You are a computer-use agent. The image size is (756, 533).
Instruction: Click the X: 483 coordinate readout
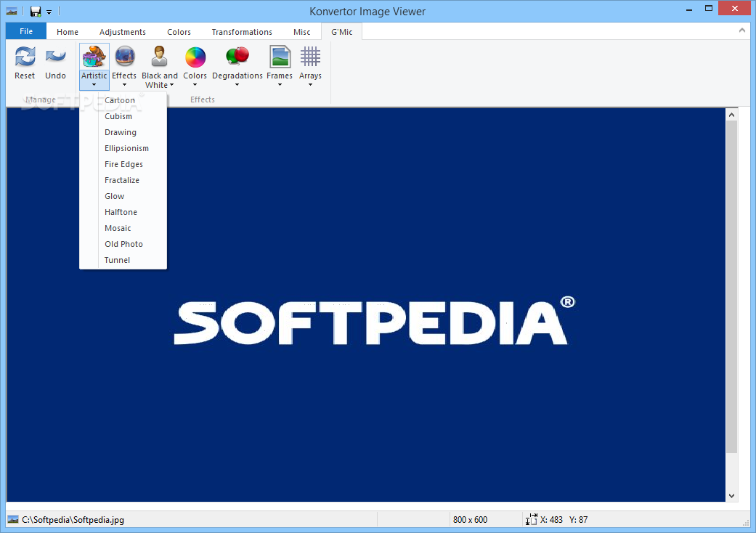(x=551, y=519)
